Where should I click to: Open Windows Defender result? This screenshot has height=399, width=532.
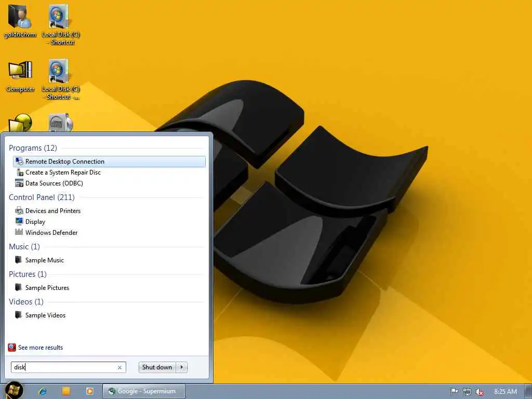109,232
